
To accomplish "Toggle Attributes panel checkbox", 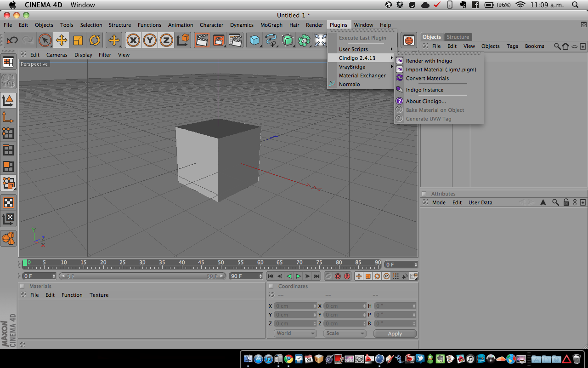I will (x=424, y=194).
